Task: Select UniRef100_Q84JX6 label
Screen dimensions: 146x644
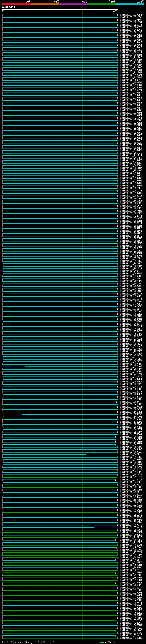Action: [x=131, y=196]
